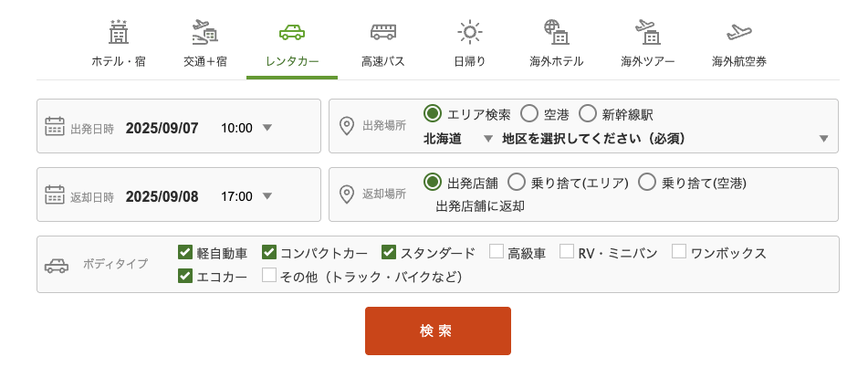The height and width of the screenshot is (378, 868).
Task: Choose 乗り捨て(エリア) return option
Action: [x=517, y=182]
